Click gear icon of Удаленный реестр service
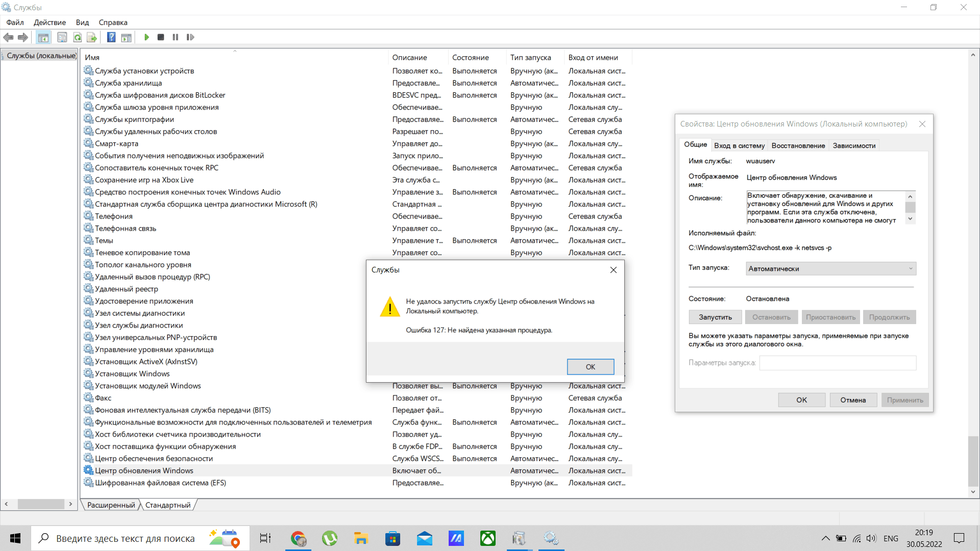Viewport: 980px width, 551px height. pyautogui.click(x=88, y=289)
